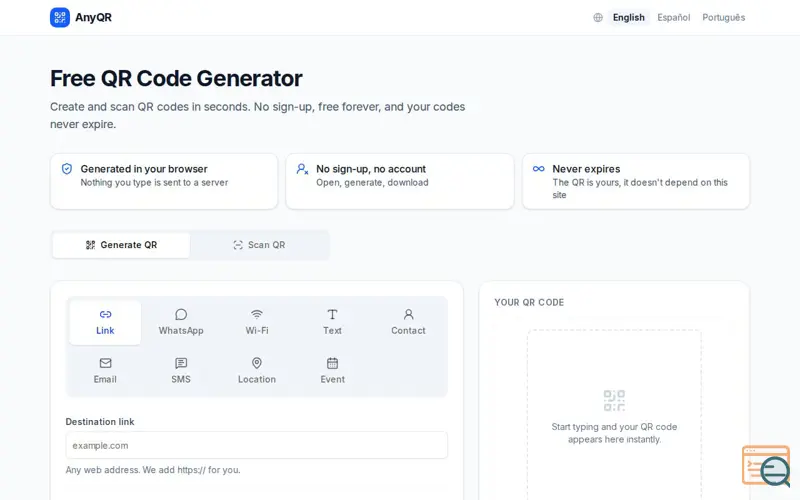Select the Contact QR type

[x=408, y=322]
